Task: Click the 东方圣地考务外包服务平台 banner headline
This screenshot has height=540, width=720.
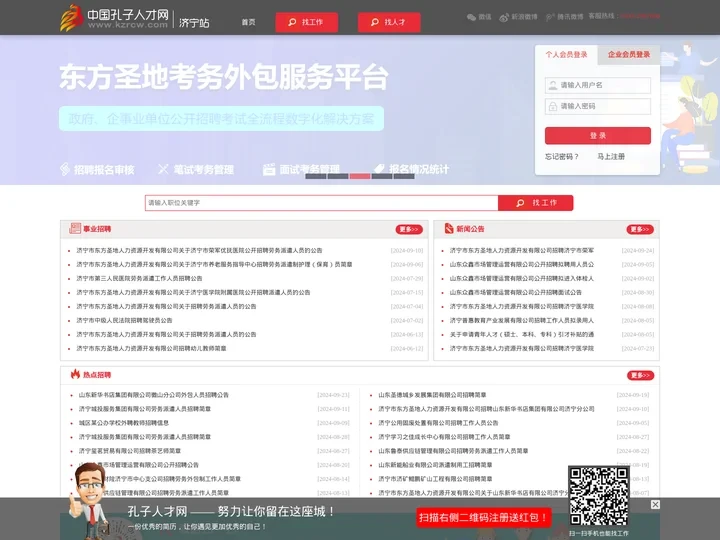Action: pos(224,77)
